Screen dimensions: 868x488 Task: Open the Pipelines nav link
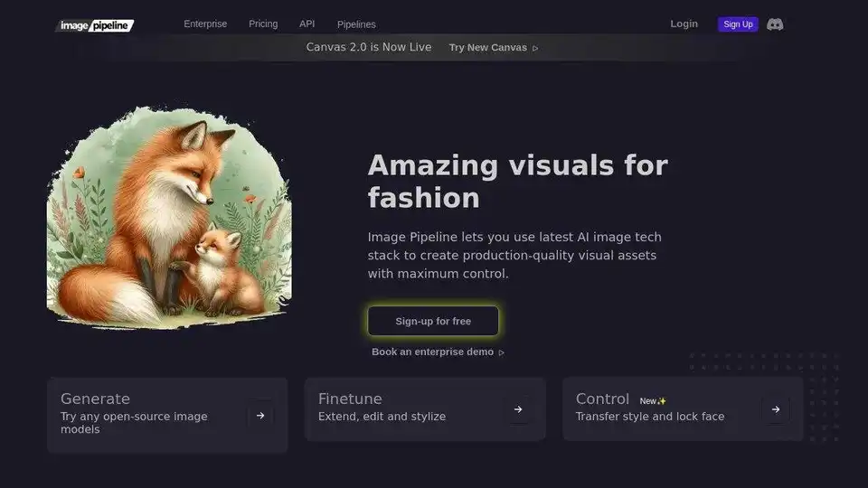pos(356,24)
